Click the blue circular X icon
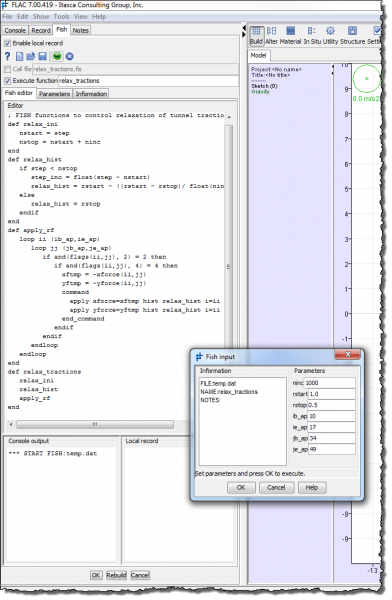This screenshot has height=600, width=392. point(69,56)
